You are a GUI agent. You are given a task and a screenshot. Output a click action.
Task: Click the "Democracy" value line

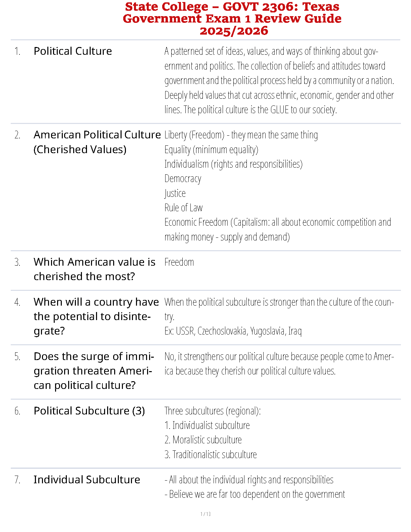tap(183, 179)
